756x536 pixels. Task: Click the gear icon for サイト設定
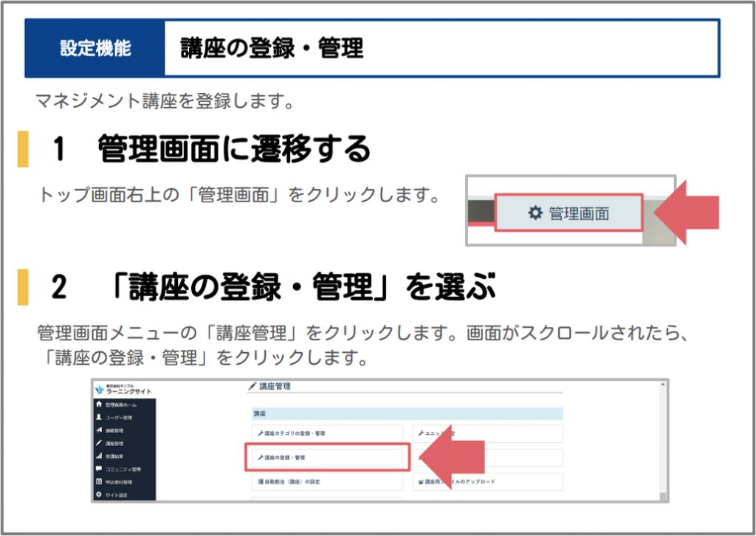coord(99,494)
